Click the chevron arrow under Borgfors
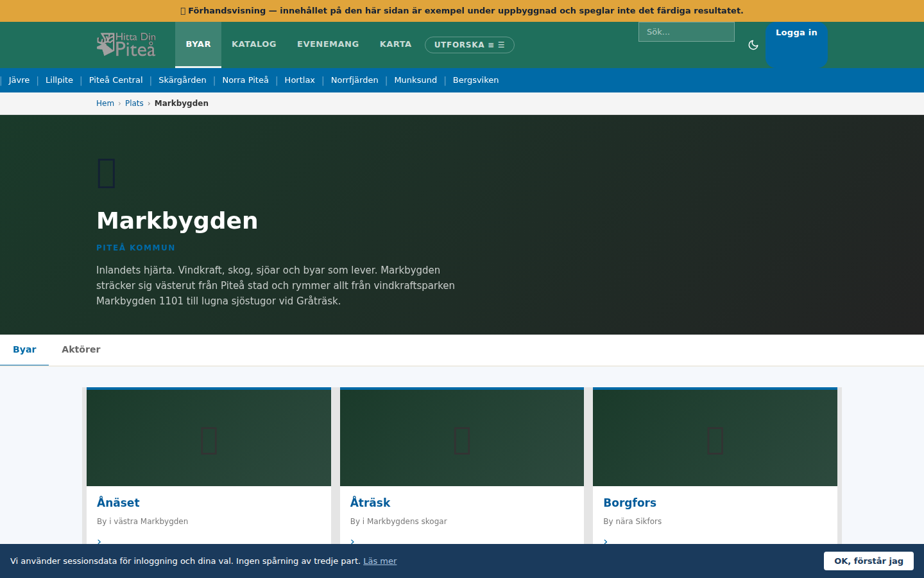924x578 pixels. click(605, 541)
